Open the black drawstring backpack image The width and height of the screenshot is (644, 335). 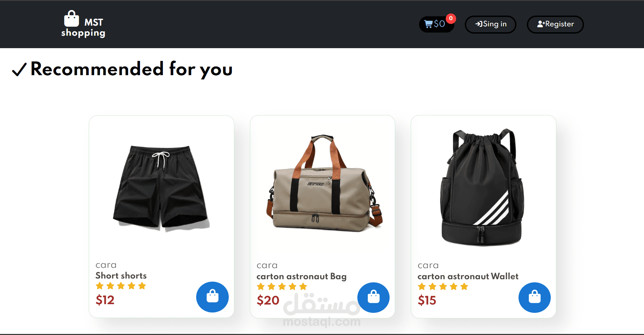(482, 187)
